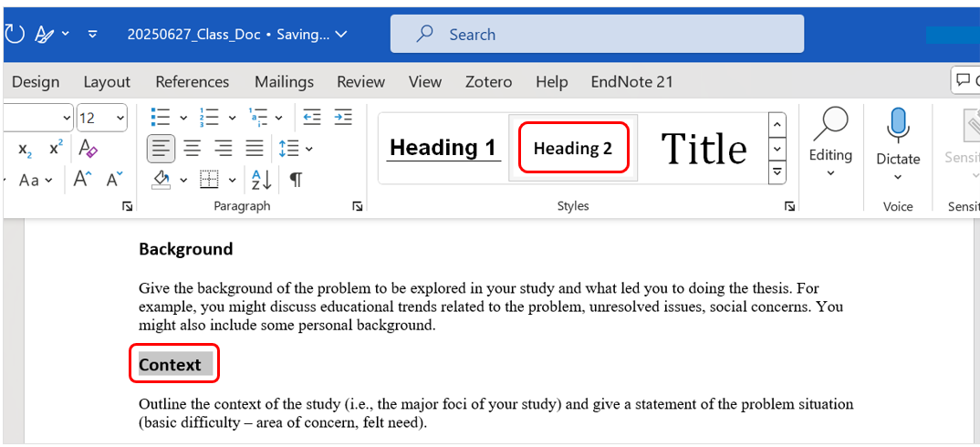Apply subscript formatting
Screen dimensions: 980x447
[26, 148]
